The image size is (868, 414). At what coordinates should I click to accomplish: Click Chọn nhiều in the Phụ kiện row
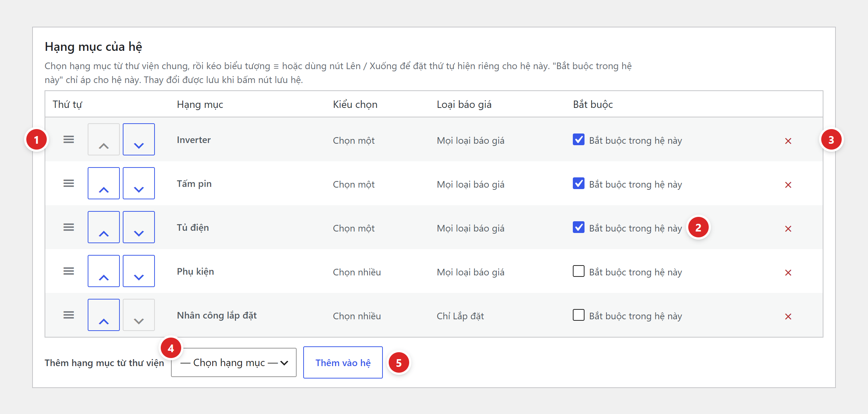tap(357, 272)
